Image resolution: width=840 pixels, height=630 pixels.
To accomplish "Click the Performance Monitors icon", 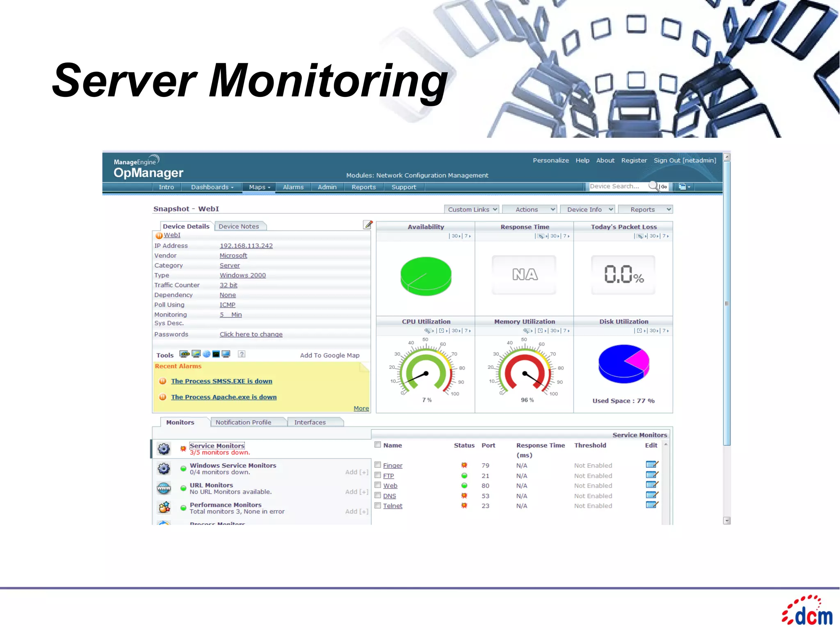I will (x=164, y=508).
